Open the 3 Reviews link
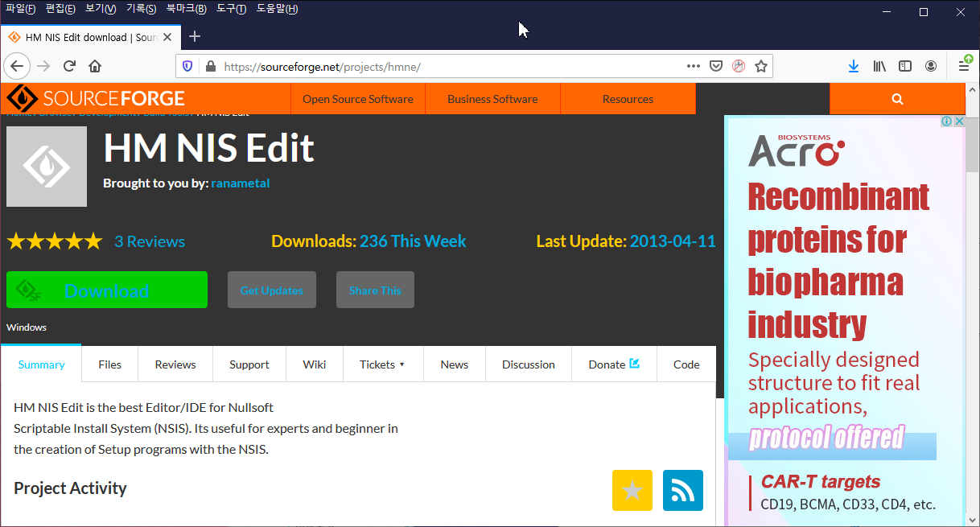The width and height of the screenshot is (980, 527). point(150,241)
